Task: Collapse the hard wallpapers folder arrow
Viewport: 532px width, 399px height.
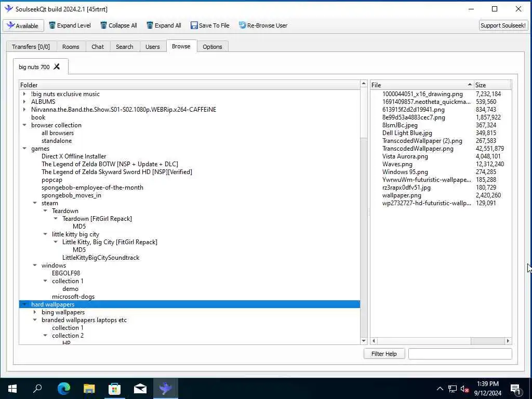Action: tap(24, 304)
